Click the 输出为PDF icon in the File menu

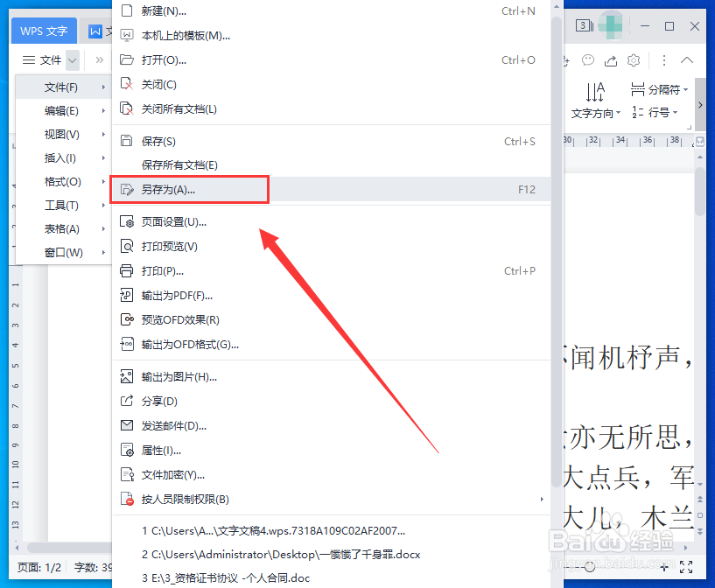(126, 295)
